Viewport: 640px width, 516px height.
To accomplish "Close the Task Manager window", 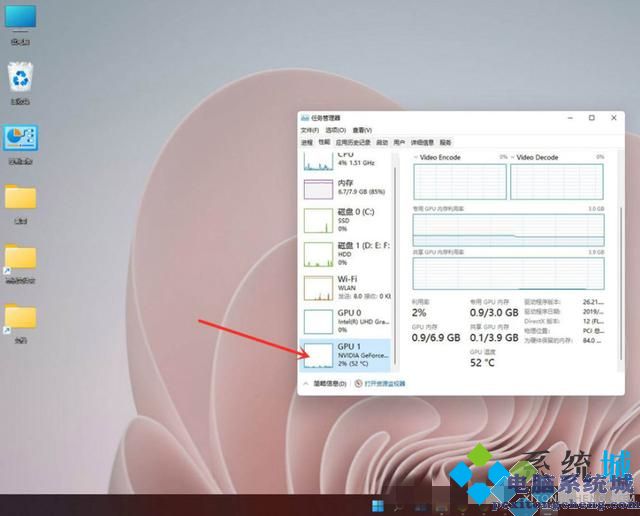I will click(613, 118).
